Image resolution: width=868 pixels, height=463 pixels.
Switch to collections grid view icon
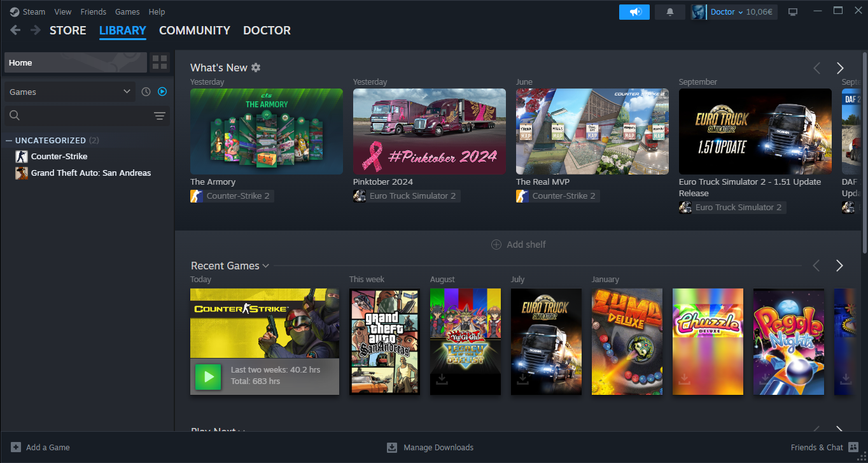click(x=160, y=62)
